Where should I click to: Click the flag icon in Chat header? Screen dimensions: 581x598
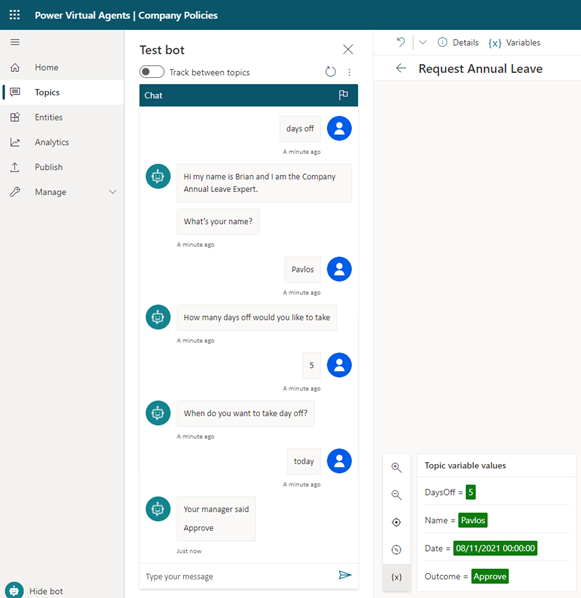(343, 95)
